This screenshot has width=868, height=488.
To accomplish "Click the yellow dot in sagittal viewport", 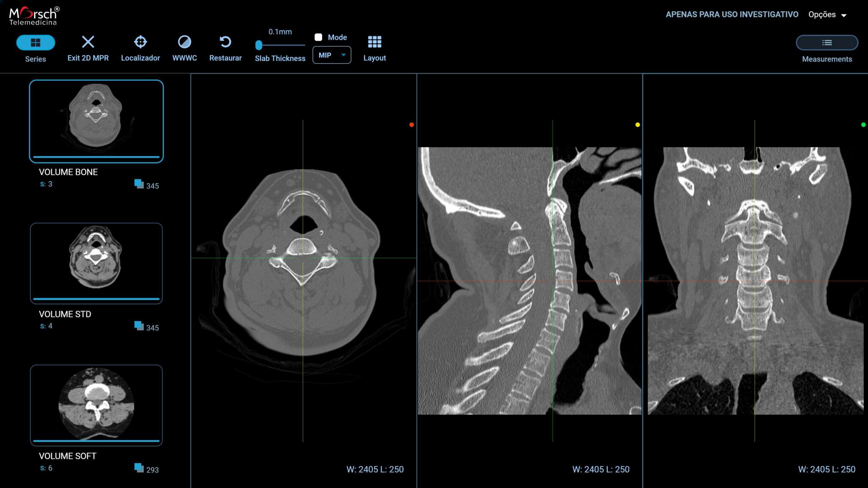I will [x=637, y=125].
